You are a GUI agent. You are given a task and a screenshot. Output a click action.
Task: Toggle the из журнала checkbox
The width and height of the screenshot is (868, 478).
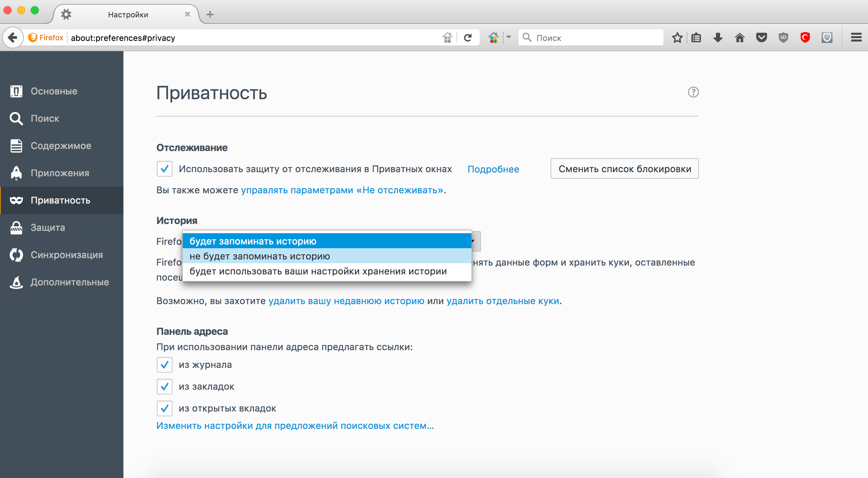click(165, 365)
